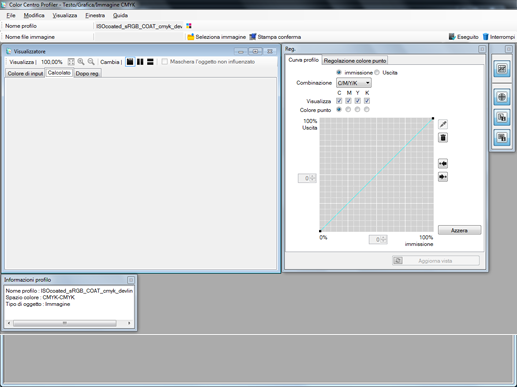
Task: Click the Cambia label in viewer toolbar
Action: 110,62
